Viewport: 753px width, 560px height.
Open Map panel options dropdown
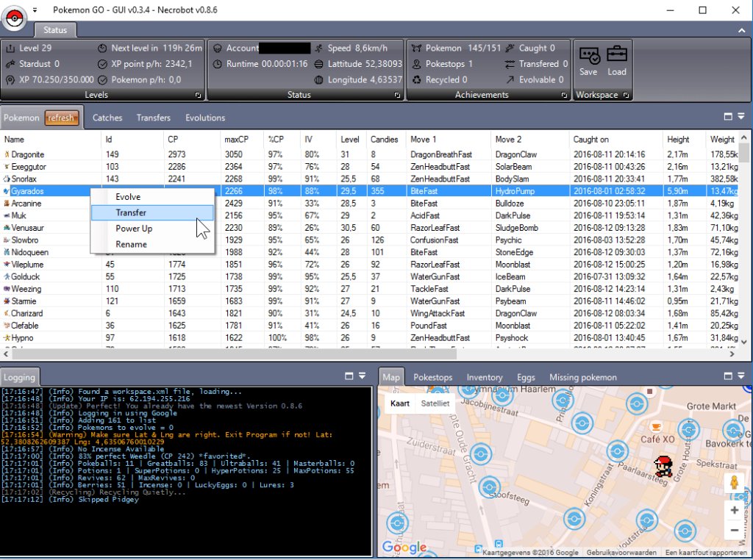(x=741, y=376)
